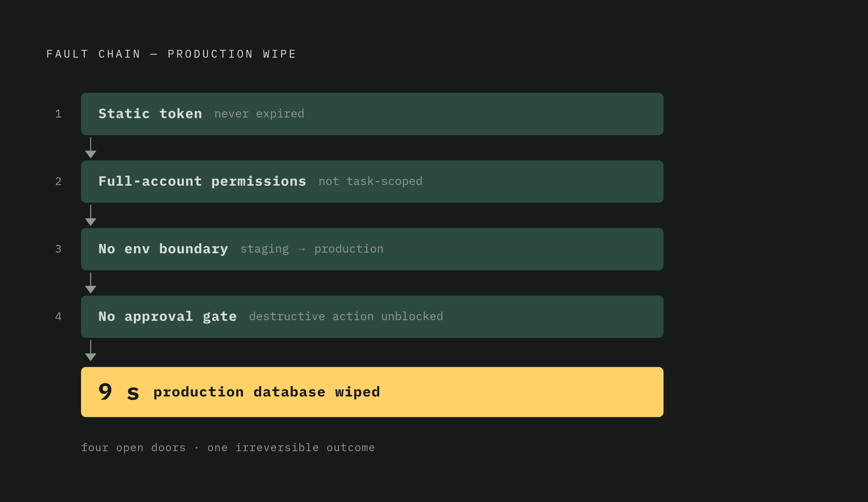Select the 'No approval gate' heading
Viewport: 868px width, 502px height.
167,317
